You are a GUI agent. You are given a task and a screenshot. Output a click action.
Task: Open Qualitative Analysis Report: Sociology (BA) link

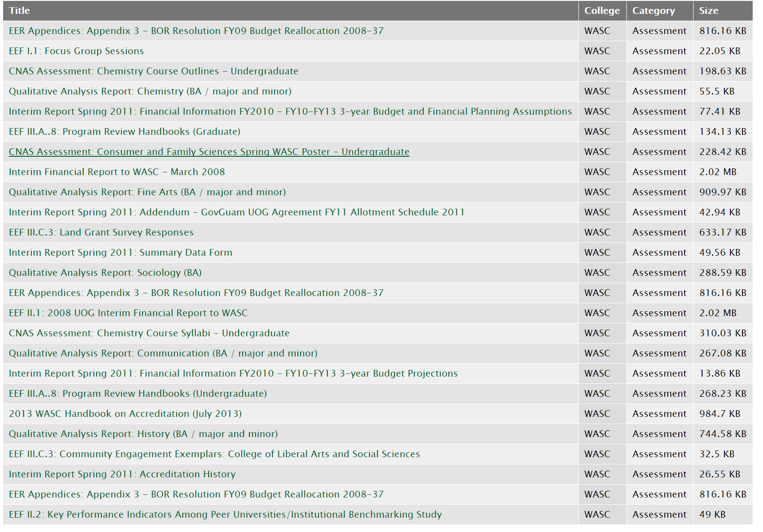(105, 273)
